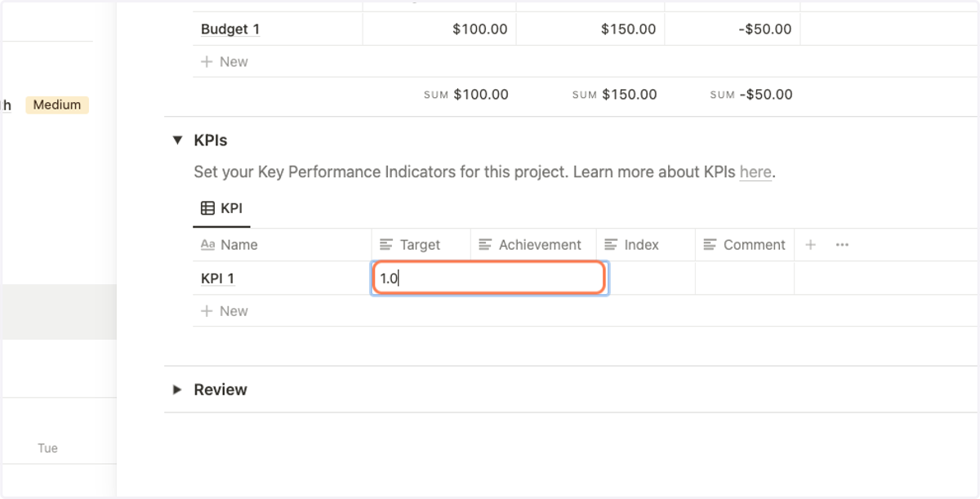Collapse the KPIs section triangle
Image resolution: width=980 pixels, height=499 pixels.
177,140
